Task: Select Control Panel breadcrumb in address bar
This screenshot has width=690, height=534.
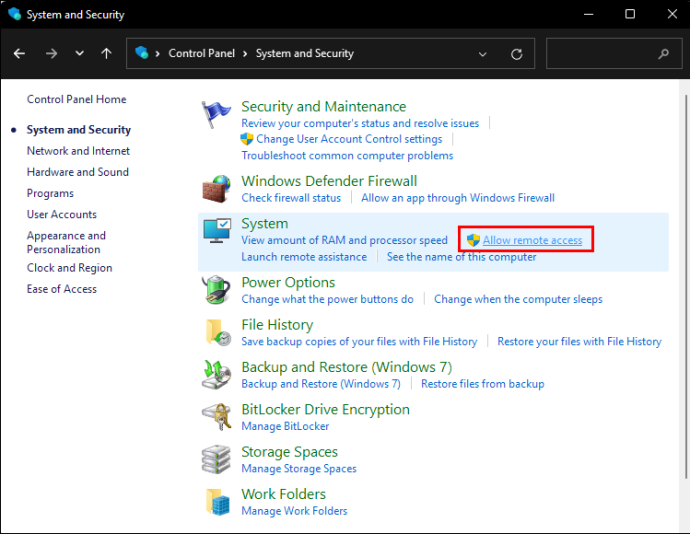Action: [x=202, y=53]
